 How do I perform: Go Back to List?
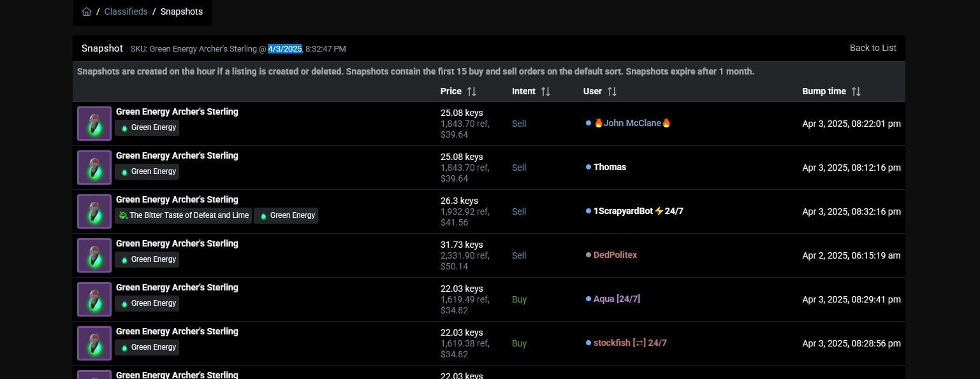tap(873, 48)
